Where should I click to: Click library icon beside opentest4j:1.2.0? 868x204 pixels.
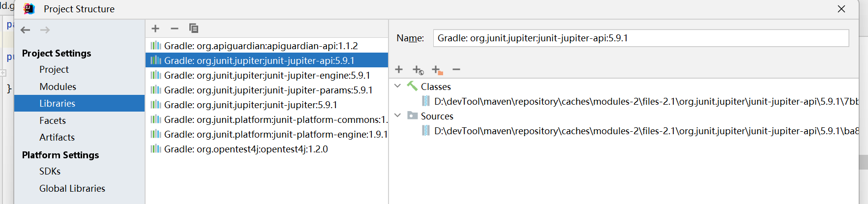point(156,148)
